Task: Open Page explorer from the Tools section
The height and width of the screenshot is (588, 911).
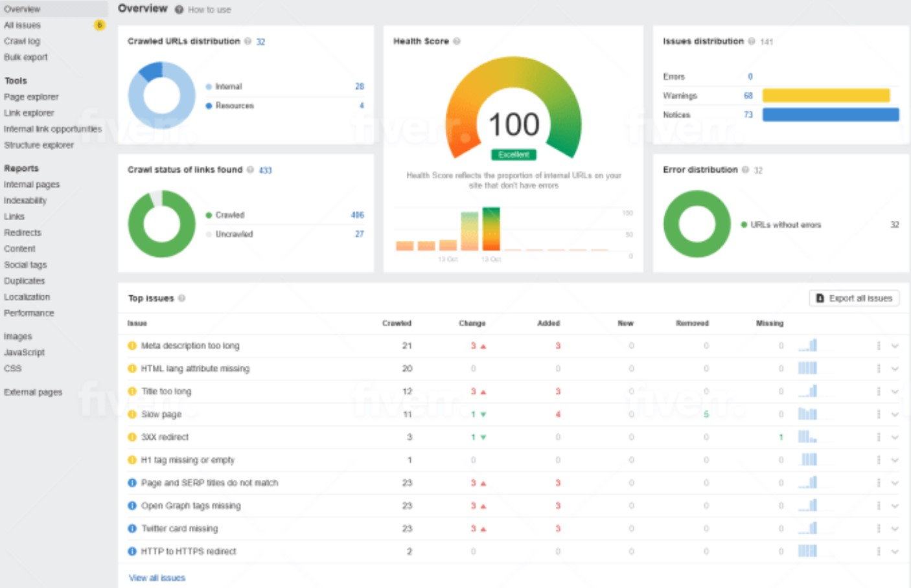Action: [31, 97]
